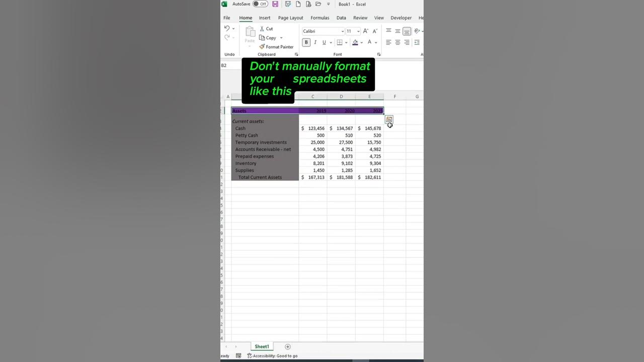Screen dimensions: 644x362
Task: Expand Customize Quick Access Toolbar arrow
Action: tap(329, 4)
